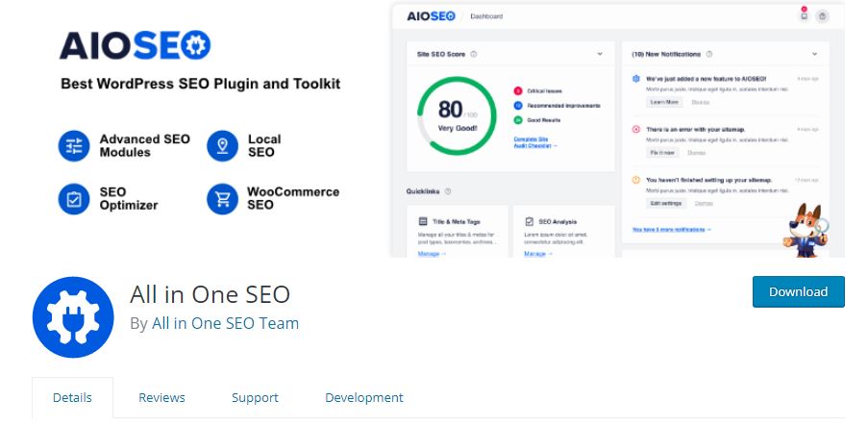Click the blue Recommended Improvements indicator
868x426 pixels.
point(517,105)
